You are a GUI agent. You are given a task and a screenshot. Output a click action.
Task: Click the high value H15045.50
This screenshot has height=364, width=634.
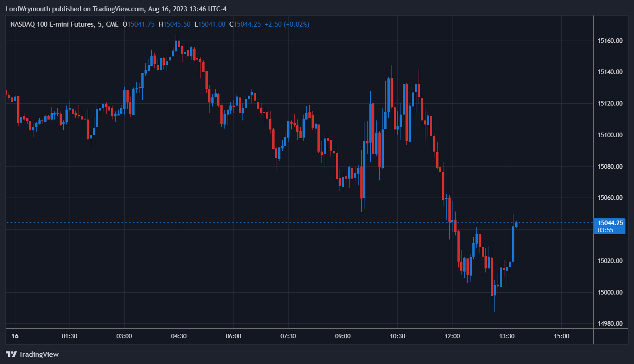pos(174,24)
